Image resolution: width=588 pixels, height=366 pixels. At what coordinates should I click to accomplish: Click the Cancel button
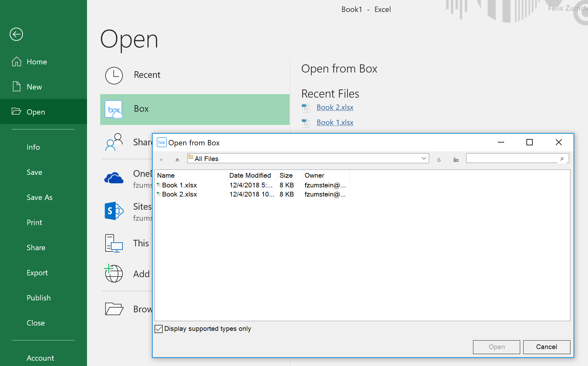pos(546,347)
